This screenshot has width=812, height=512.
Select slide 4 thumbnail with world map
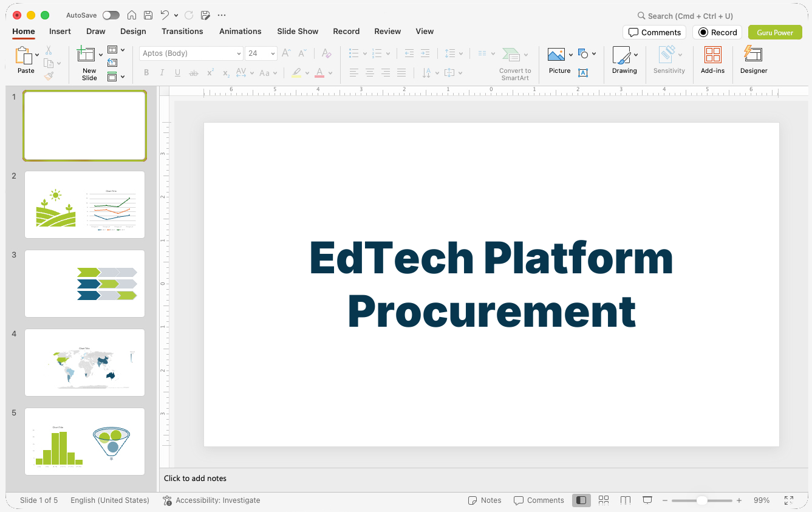84,363
